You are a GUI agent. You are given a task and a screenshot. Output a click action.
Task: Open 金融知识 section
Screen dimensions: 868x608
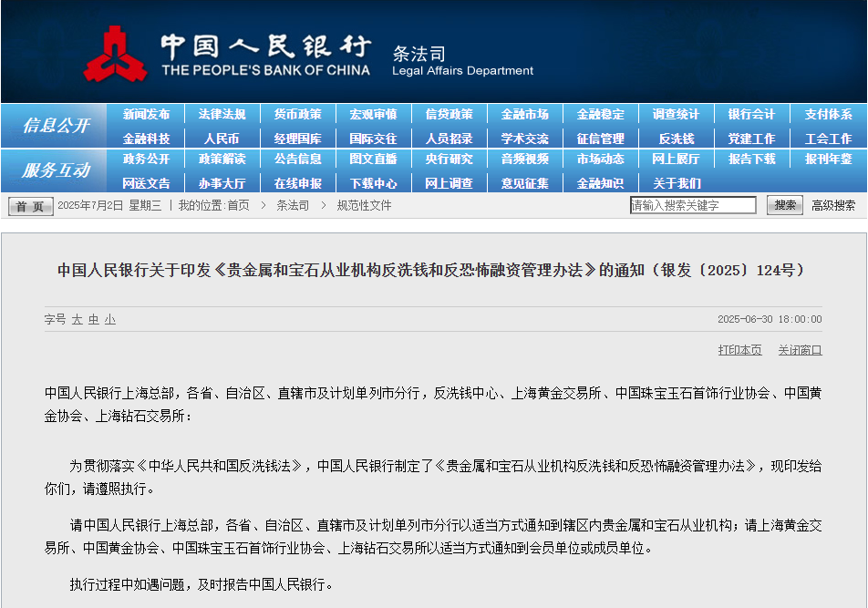[x=601, y=183]
